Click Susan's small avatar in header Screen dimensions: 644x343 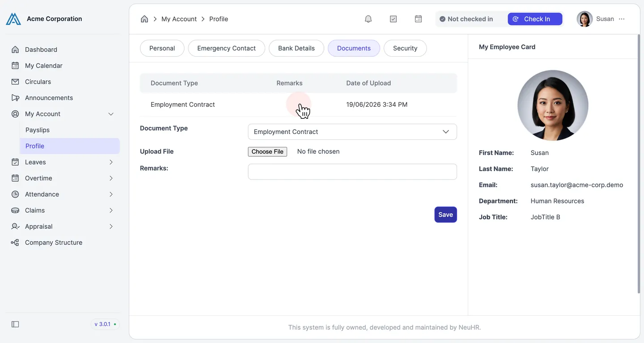585,19
